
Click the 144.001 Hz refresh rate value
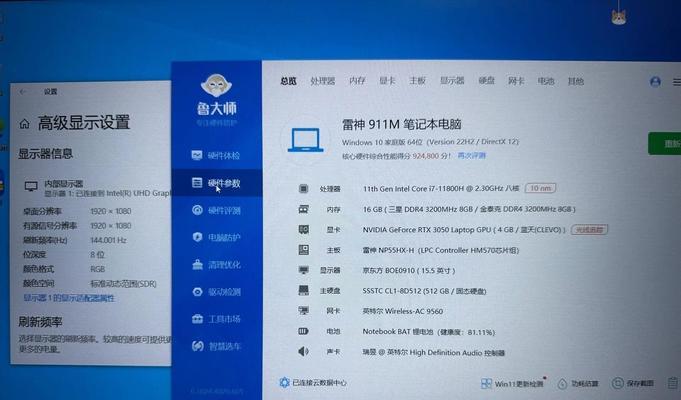click(x=108, y=240)
